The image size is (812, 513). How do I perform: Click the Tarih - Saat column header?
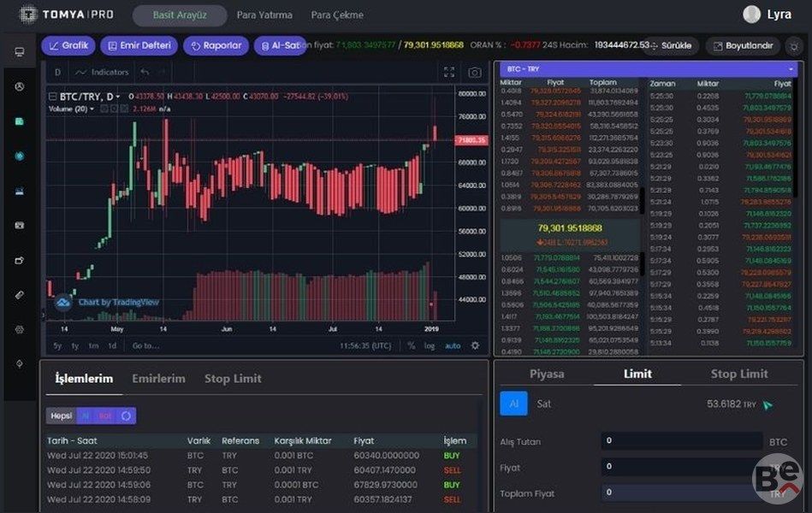click(x=72, y=441)
